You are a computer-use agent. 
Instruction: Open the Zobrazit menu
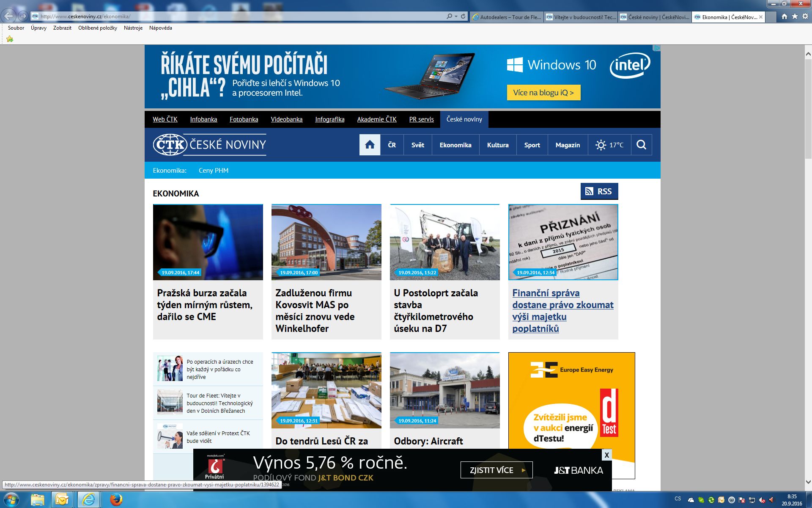(x=62, y=28)
